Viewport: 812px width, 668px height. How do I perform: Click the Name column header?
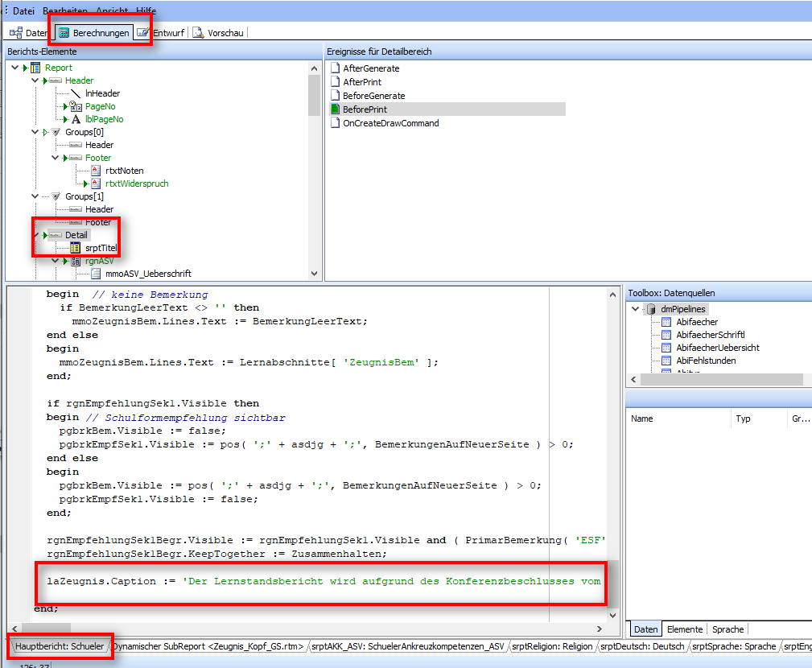(642, 419)
